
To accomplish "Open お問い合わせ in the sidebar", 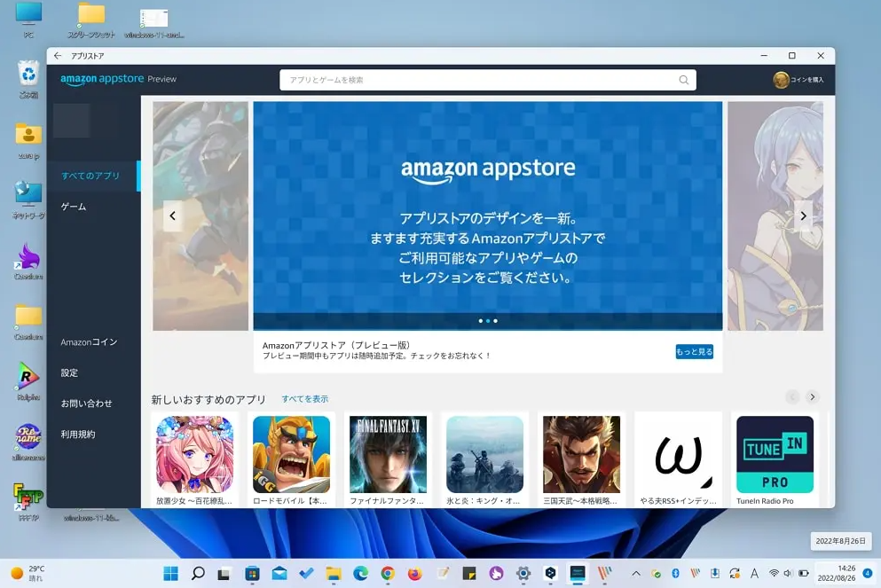I will [x=86, y=404].
